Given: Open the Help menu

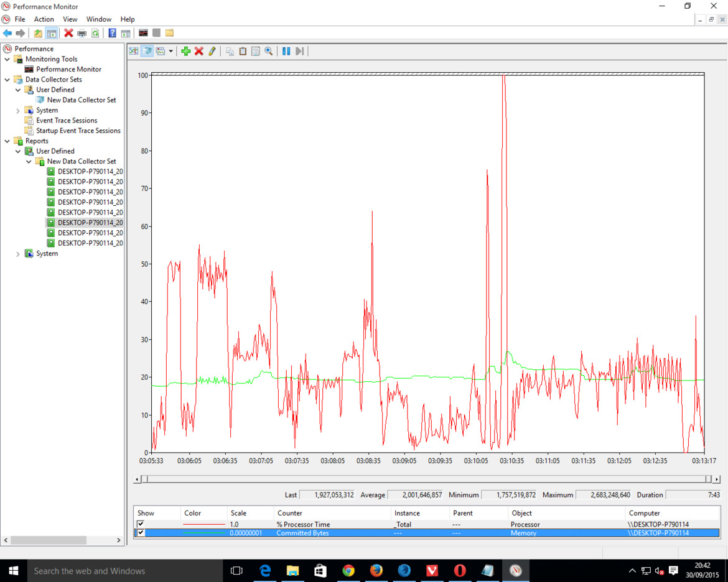Looking at the screenshot, I should coord(127,19).
